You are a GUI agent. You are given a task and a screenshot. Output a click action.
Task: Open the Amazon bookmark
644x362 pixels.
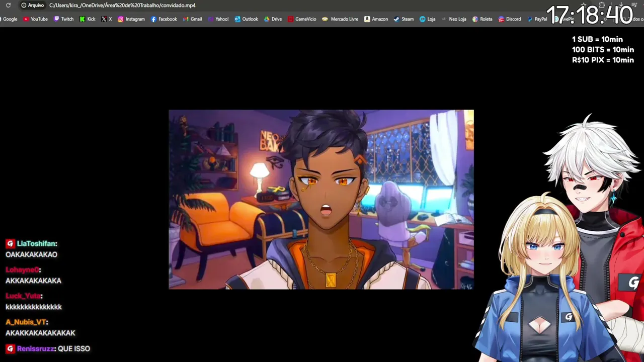[x=376, y=19]
